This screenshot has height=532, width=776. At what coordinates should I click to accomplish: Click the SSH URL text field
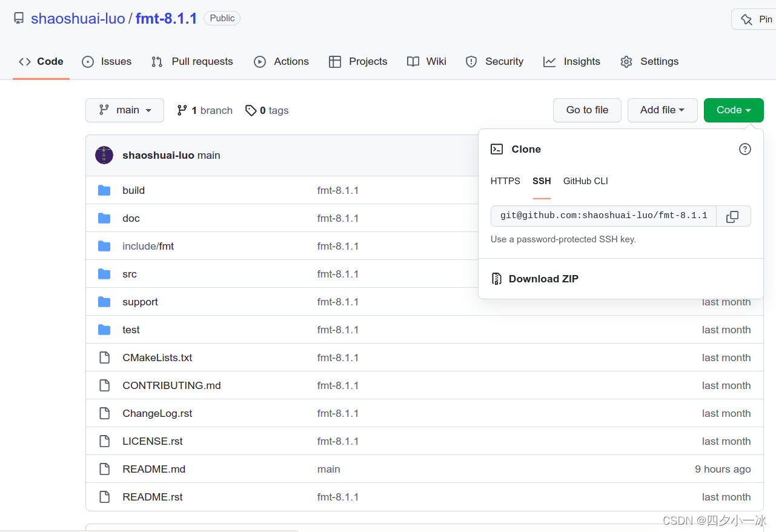point(603,216)
